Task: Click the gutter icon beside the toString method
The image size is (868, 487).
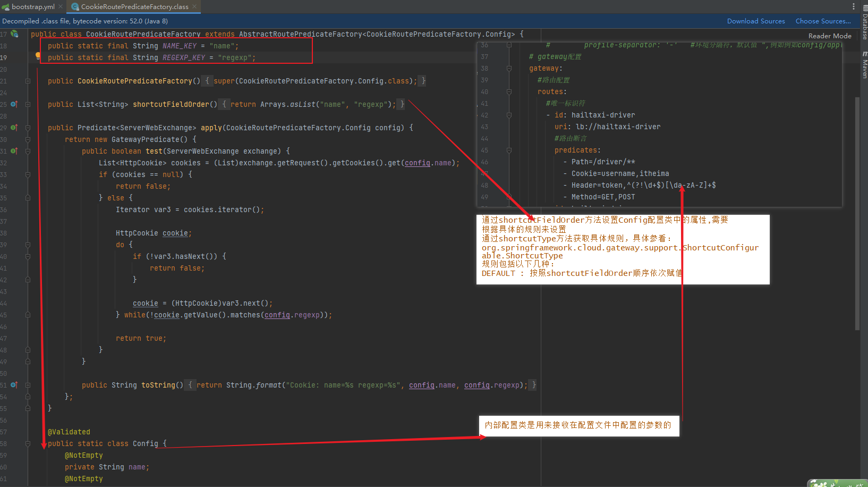Action: [14, 385]
